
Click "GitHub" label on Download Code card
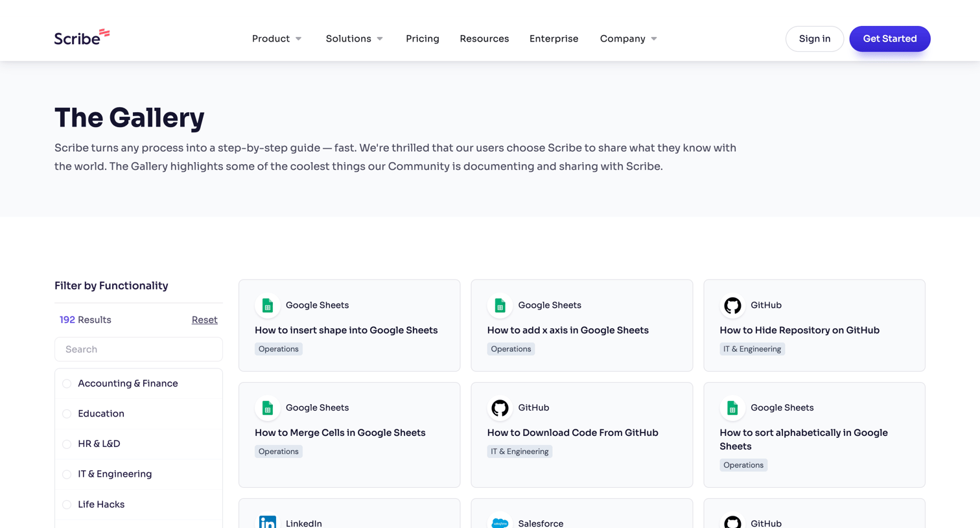[533, 408]
